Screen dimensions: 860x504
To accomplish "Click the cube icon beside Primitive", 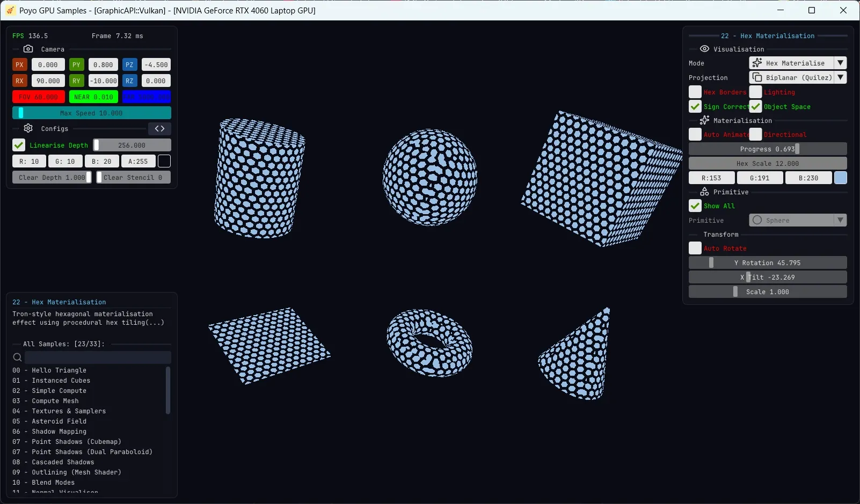I will [x=705, y=192].
